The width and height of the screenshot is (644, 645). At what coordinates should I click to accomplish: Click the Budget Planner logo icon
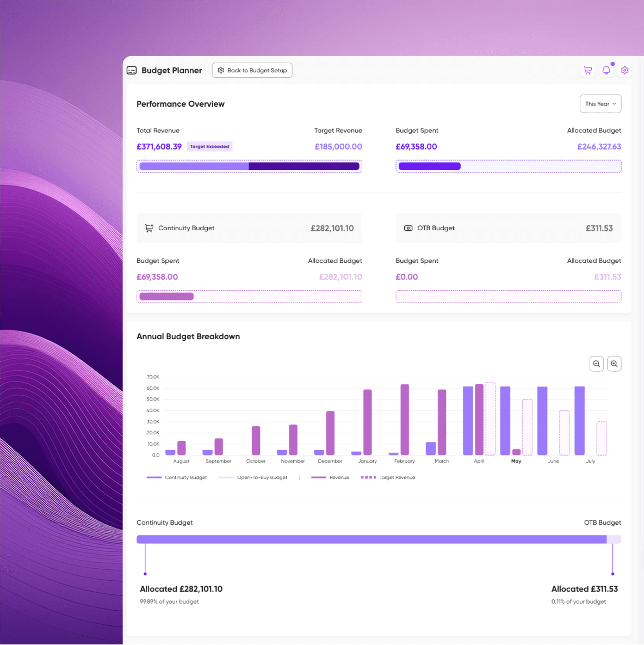[132, 70]
